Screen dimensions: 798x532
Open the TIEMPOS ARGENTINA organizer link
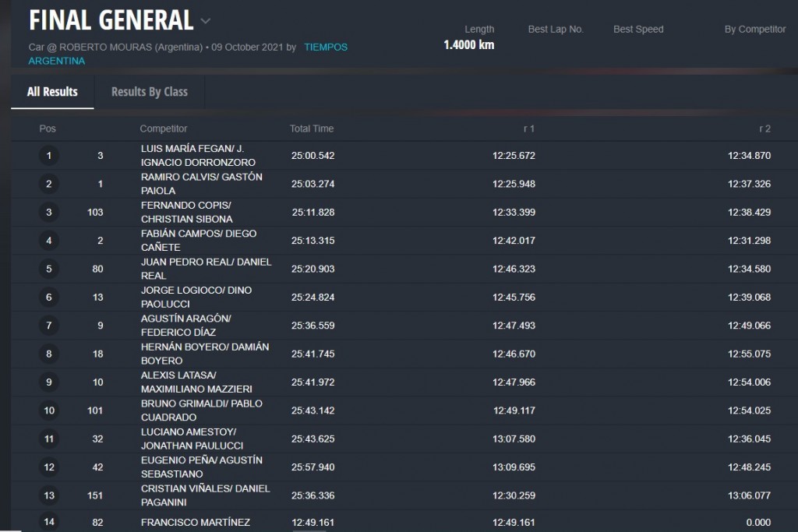(x=325, y=47)
